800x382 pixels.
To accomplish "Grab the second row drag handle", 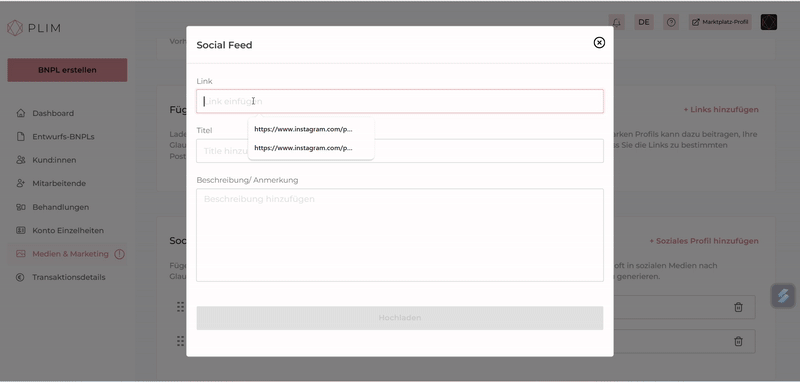I will (x=180, y=341).
